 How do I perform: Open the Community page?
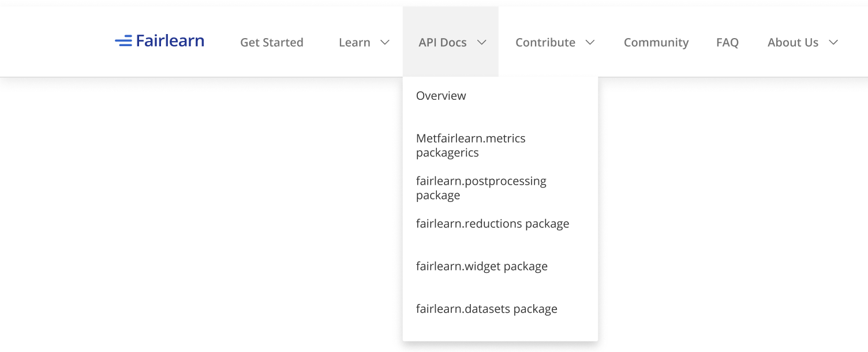(x=656, y=42)
